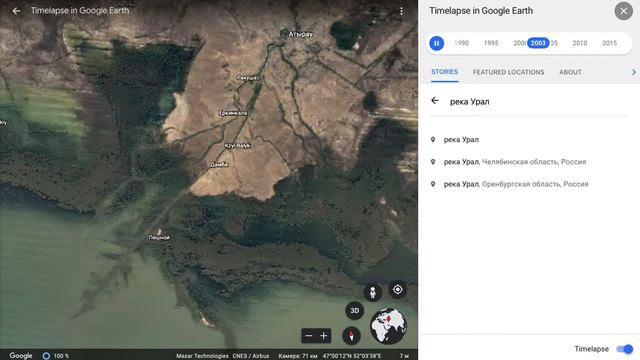The height and width of the screenshot is (360, 640).
Task: Jump to year 2015 on timeline
Action: tap(609, 43)
